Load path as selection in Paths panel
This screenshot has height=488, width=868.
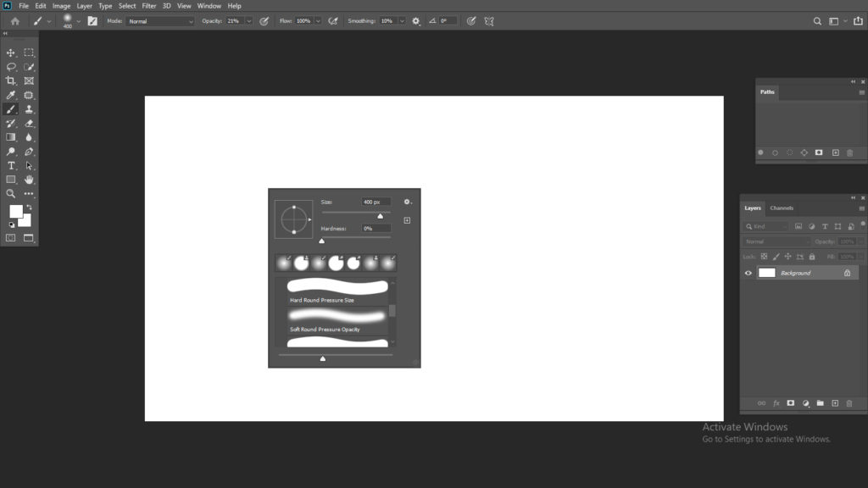pyautogui.click(x=789, y=152)
